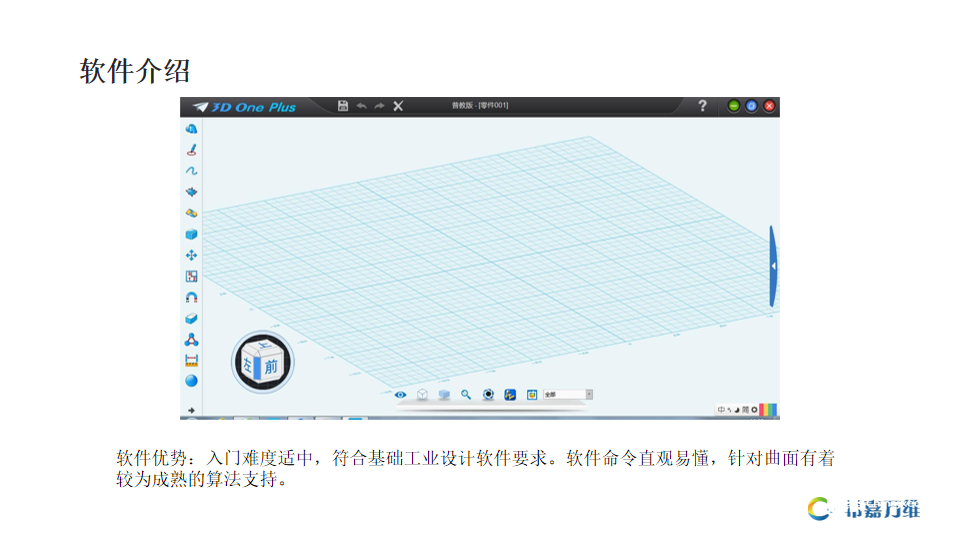Select the sketch drawing pencil tool
Viewport: 960px width, 540px height.
pos(191,149)
